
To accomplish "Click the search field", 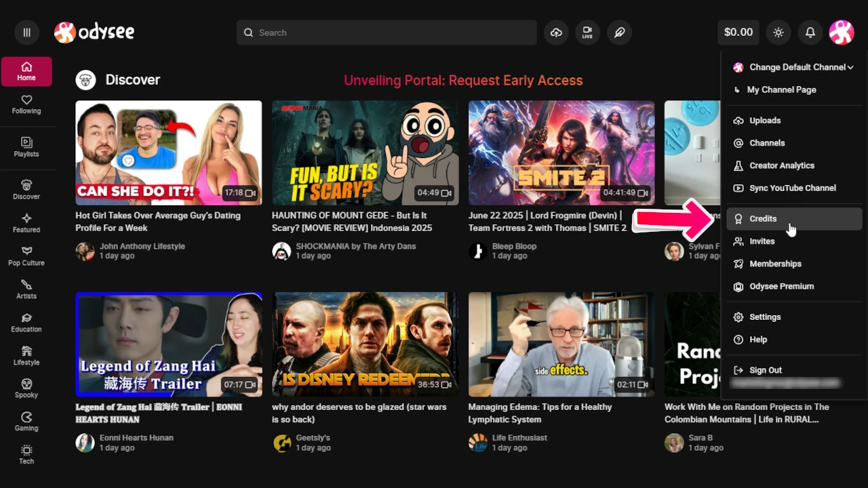I will point(387,33).
